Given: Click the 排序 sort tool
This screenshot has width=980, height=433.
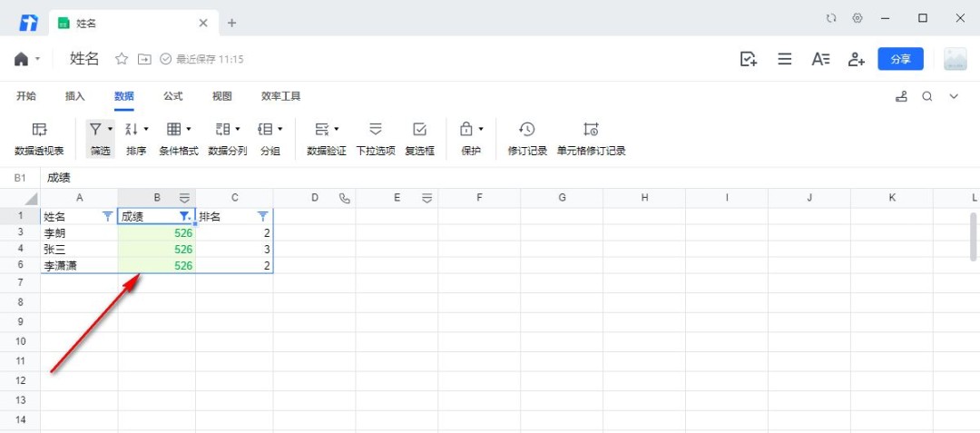Looking at the screenshot, I should [135, 139].
